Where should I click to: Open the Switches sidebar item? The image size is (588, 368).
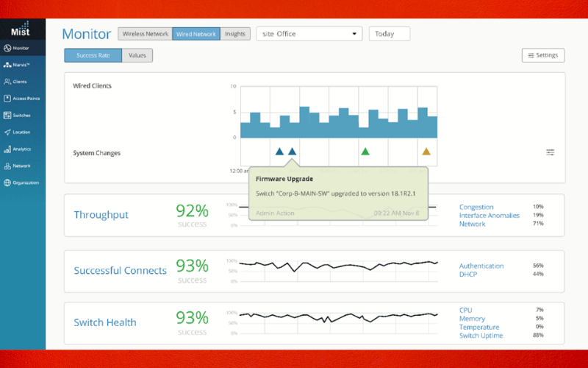click(x=17, y=116)
